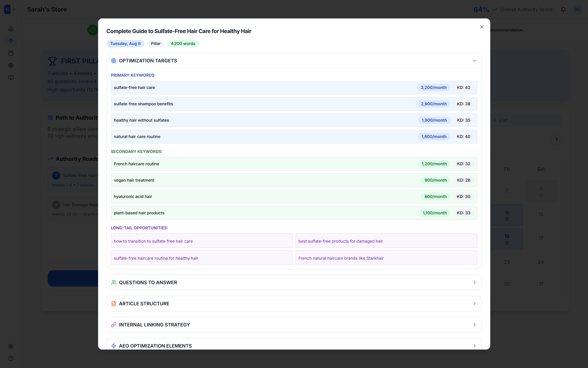Click the Pillar type badge
The height and width of the screenshot is (368, 588).
[x=156, y=44]
